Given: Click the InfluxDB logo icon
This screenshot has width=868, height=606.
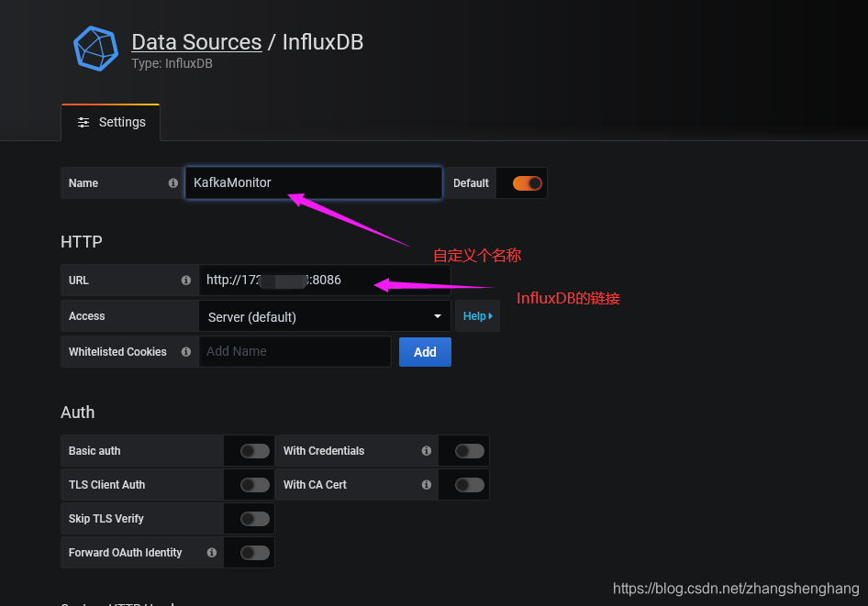Looking at the screenshot, I should [95, 49].
